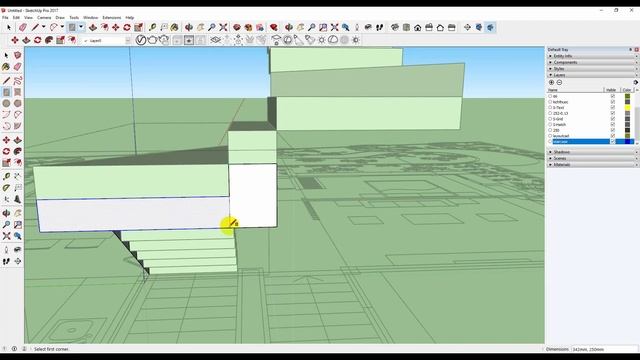Select the Zoom Extents tool in left toolbar
640x360 pixels.
6,236
